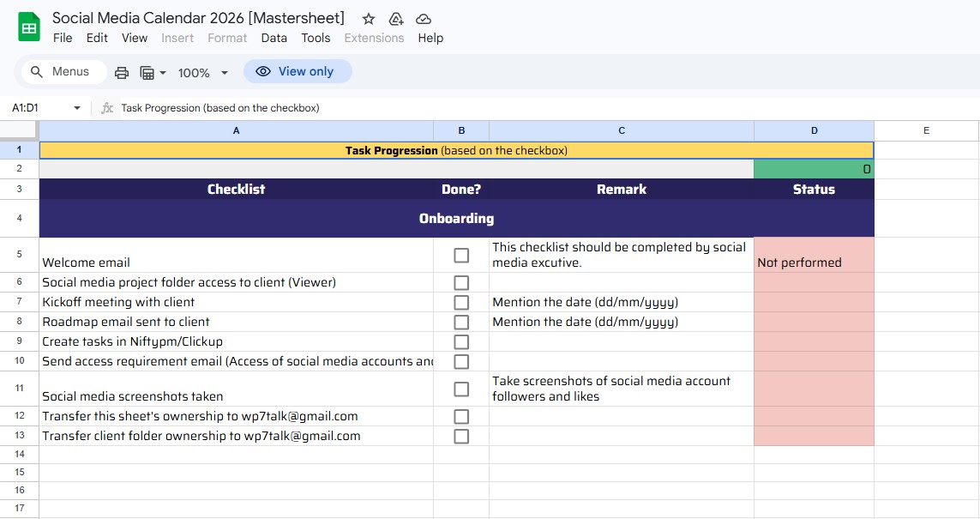
Task: Expand the filter views dropdown arrow
Action: pyautogui.click(x=161, y=72)
